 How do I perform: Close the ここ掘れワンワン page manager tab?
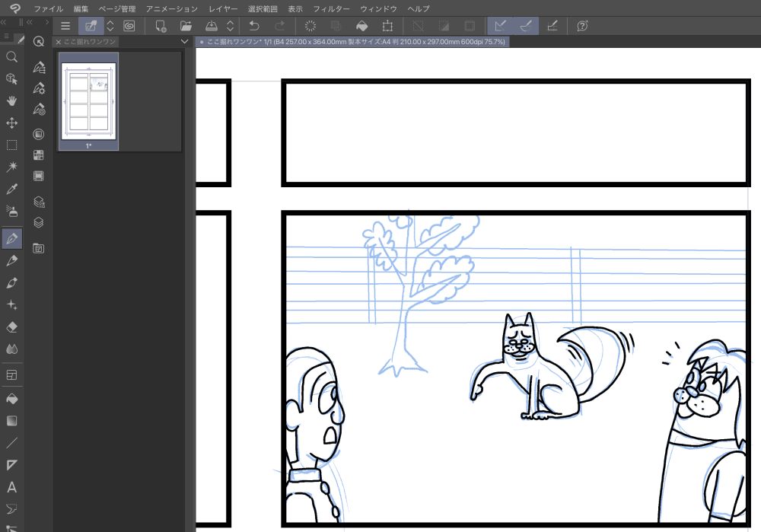[x=59, y=42]
